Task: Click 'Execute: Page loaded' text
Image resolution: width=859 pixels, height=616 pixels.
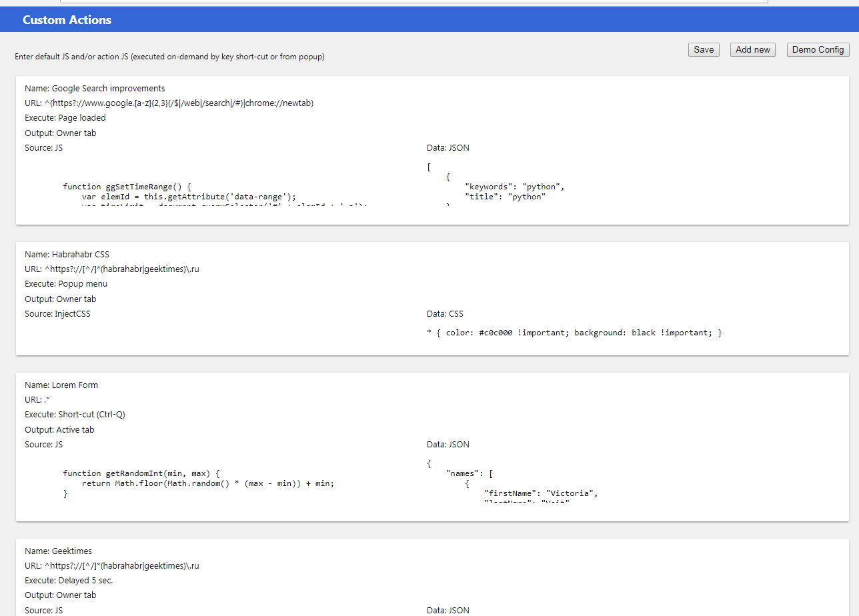Action: click(65, 118)
